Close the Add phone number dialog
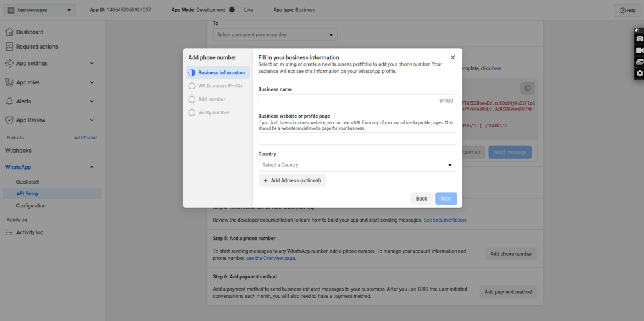This screenshot has height=321, width=644. pos(453,57)
